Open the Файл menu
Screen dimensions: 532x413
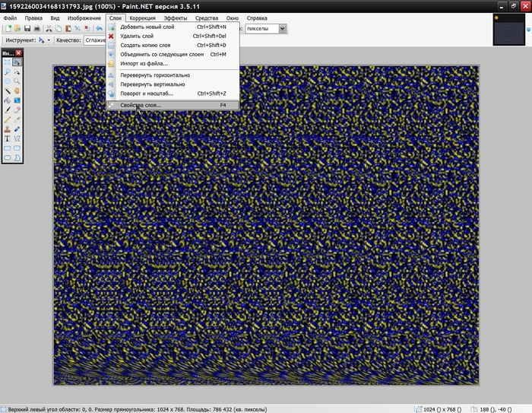coord(10,18)
